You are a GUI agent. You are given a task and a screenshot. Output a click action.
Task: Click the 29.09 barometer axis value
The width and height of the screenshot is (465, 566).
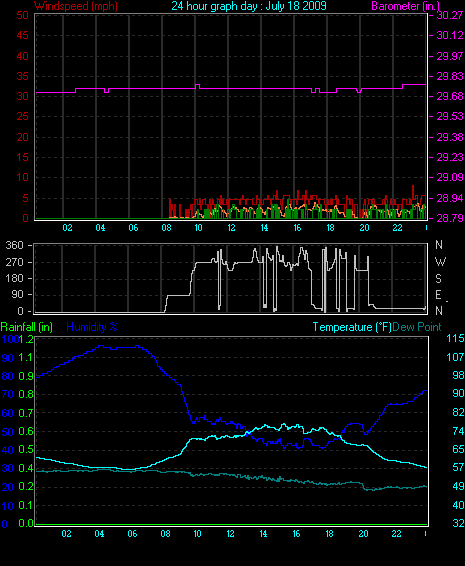[450, 178]
